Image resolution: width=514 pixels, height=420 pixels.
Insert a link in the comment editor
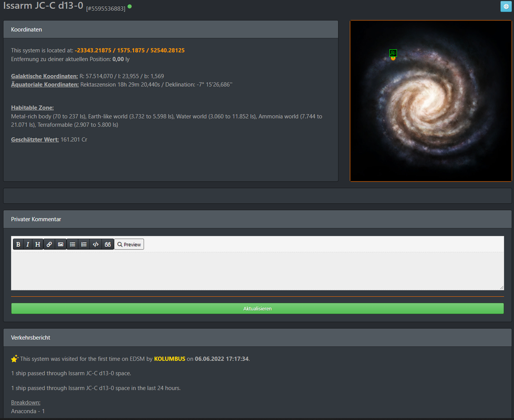pos(49,244)
